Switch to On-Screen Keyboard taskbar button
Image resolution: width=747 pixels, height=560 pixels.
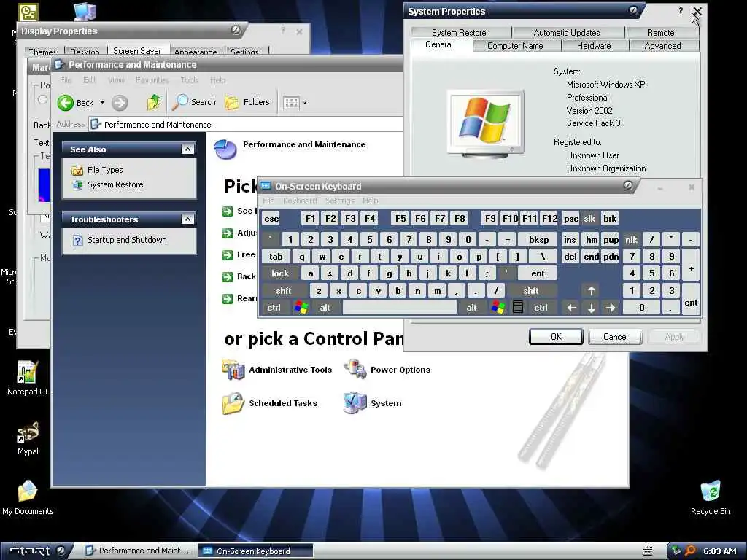click(255, 551)
